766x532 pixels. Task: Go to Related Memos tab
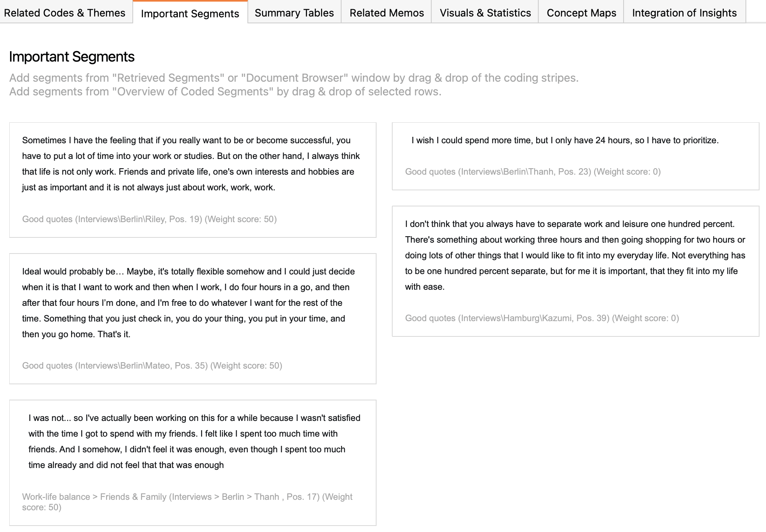pos(387,13)
